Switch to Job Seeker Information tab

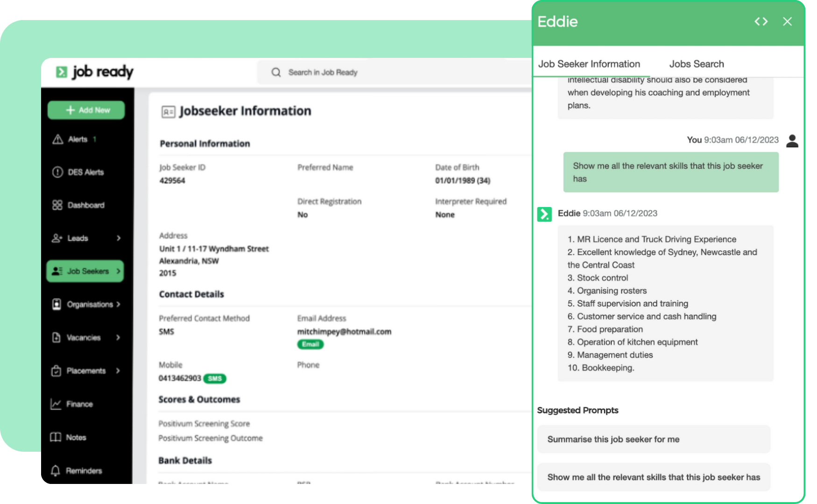(x=589, y=64)
